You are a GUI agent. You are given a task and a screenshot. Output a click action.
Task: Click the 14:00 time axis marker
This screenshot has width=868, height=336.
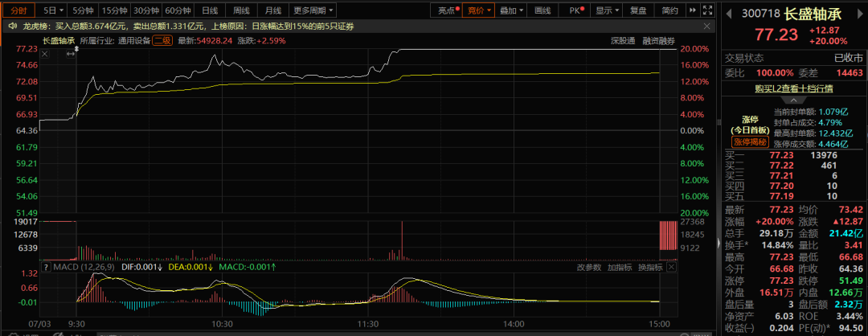pos(514,323)
